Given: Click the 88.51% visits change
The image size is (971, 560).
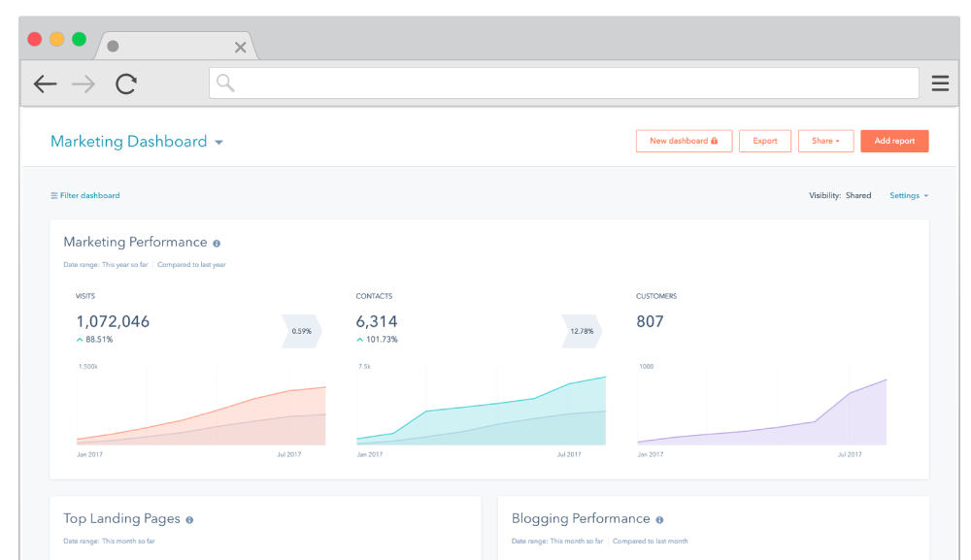Looking at the screenshot, I should pos(99,340).
